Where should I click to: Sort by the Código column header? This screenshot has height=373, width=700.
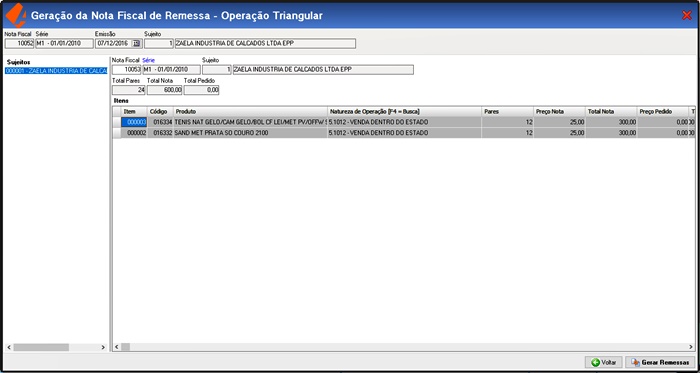pyautogui.click(x=160, y=111)
